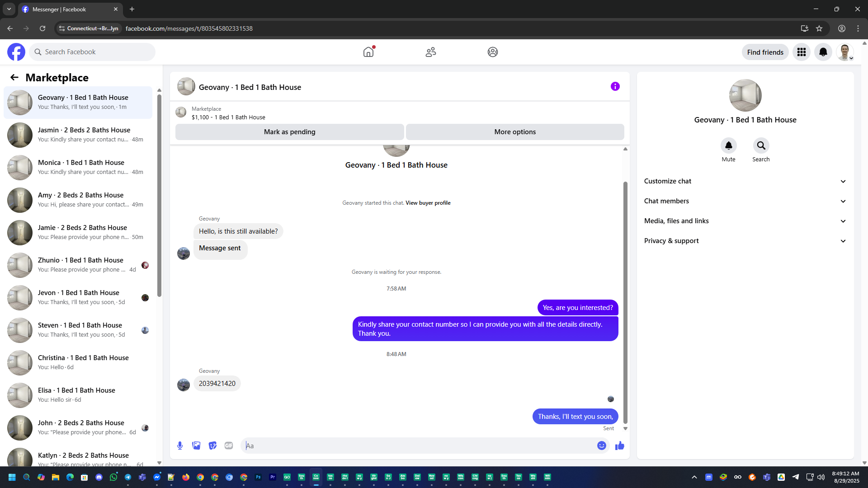Open the View buyer profile link
This screenshot has height=488, width=868.
[x=428, y=203]
